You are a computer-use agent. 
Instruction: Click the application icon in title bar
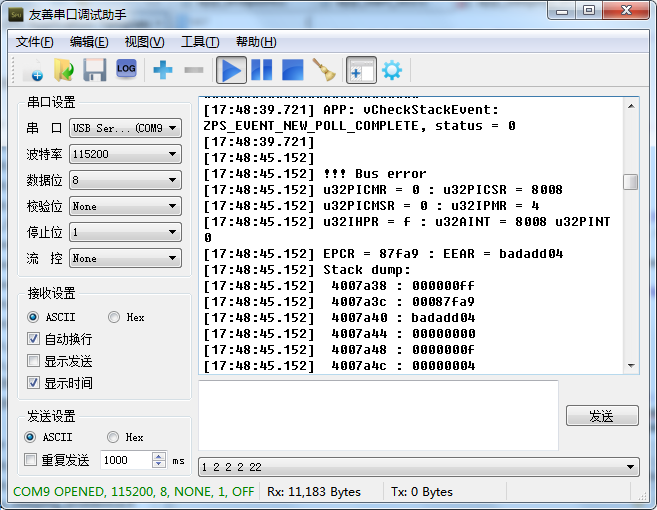point(16,15)
